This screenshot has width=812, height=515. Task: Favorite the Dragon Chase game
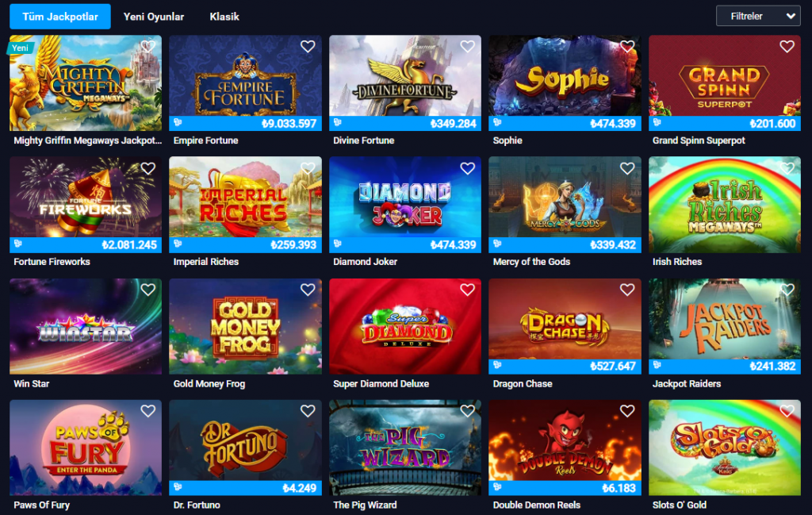point(627,290)
